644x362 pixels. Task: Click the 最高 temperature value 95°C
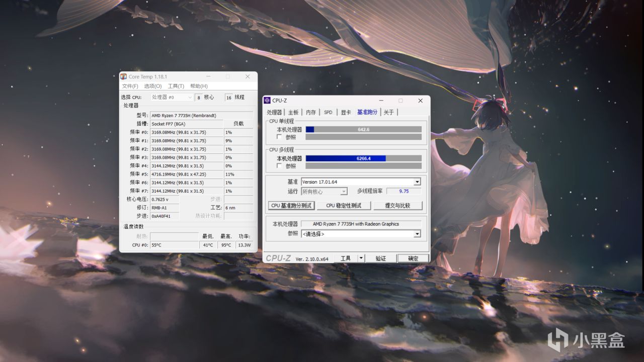[x=226, y=245]
